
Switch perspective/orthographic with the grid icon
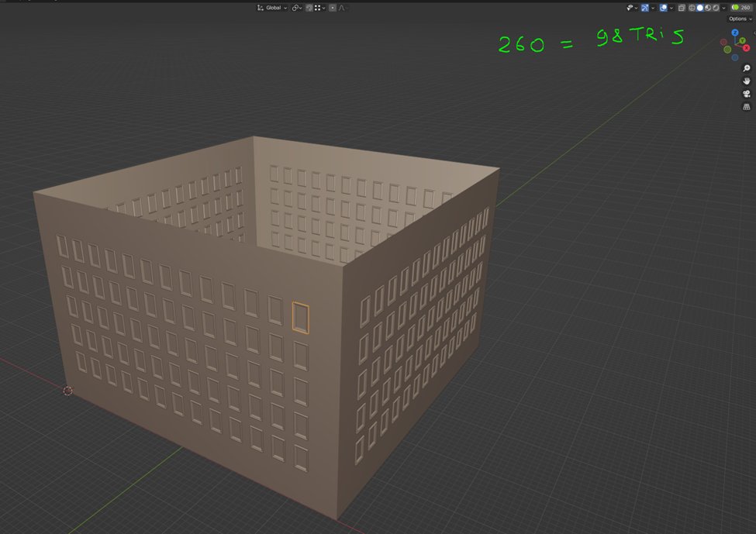point(747,107)
